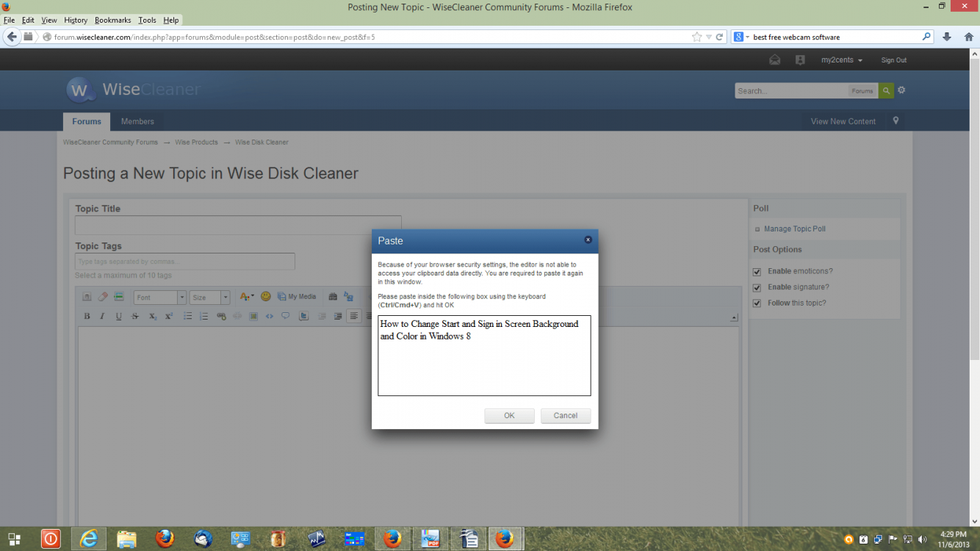Open the Firefox History menu
This screenshot has width=980, height=551.
[x=76, y=20]
